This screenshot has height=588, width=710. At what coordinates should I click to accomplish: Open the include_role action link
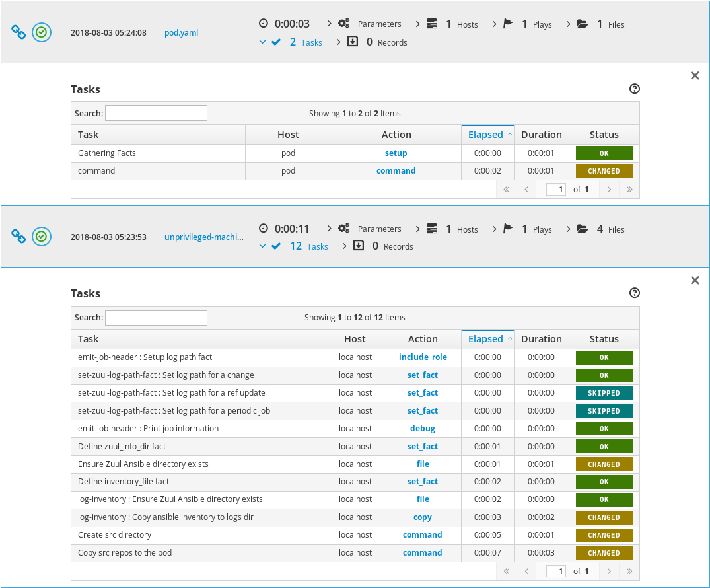pos(423,357)
